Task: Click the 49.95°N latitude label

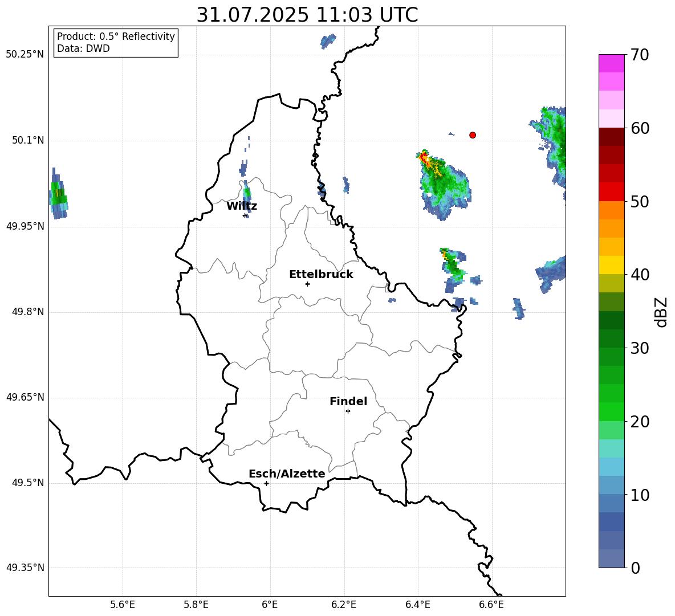Action: tap(25, 226)
